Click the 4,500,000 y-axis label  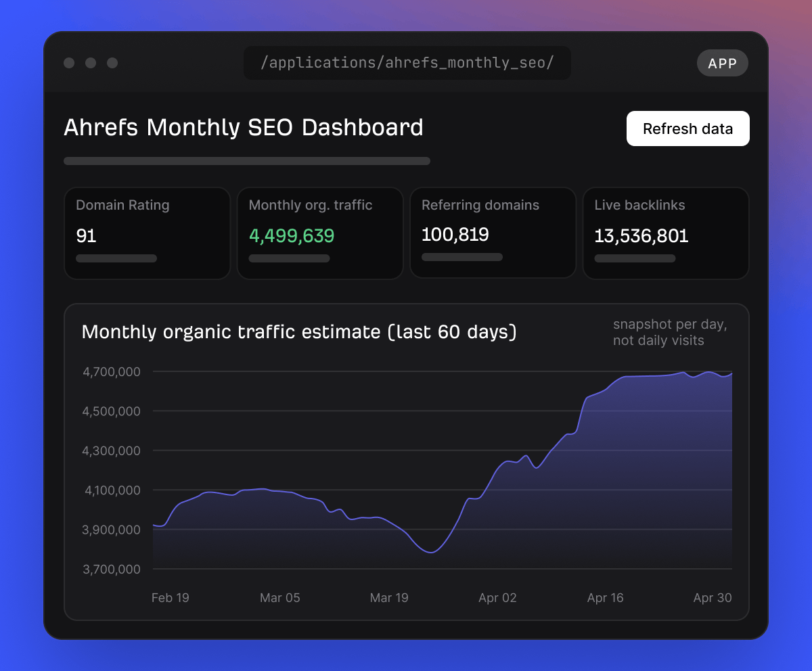[112, 411]
